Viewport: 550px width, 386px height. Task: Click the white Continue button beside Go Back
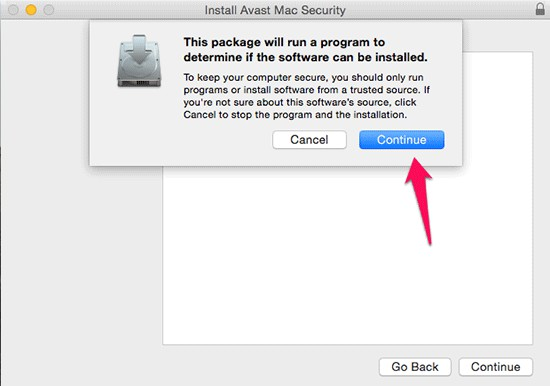[x=496, y=367]
